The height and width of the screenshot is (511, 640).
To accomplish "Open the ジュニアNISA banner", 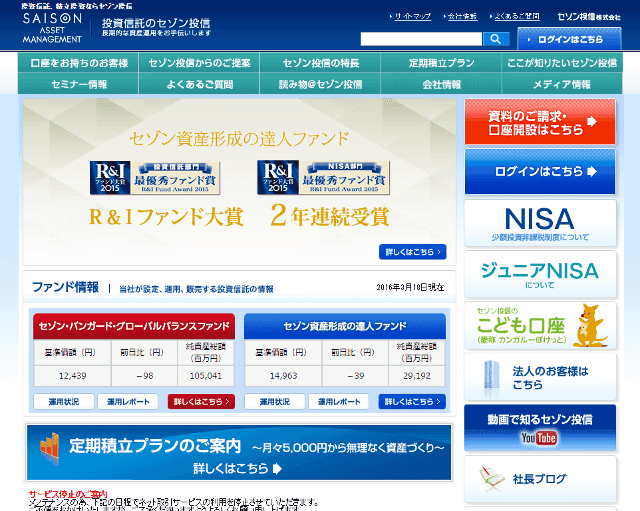I will [x=540, y=274].
